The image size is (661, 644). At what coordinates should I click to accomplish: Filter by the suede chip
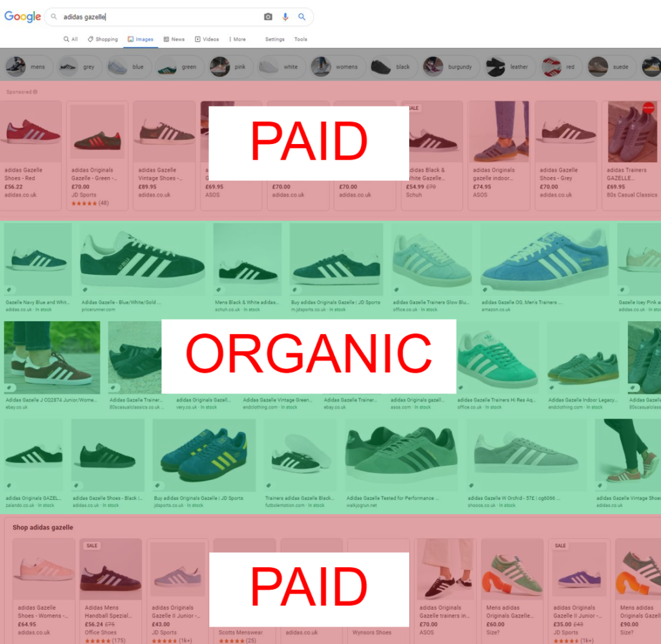(x=612, y=67)
